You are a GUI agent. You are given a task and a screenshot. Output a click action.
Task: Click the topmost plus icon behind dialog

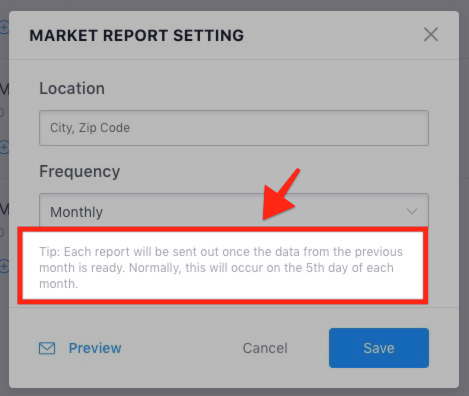coord(4,27)
